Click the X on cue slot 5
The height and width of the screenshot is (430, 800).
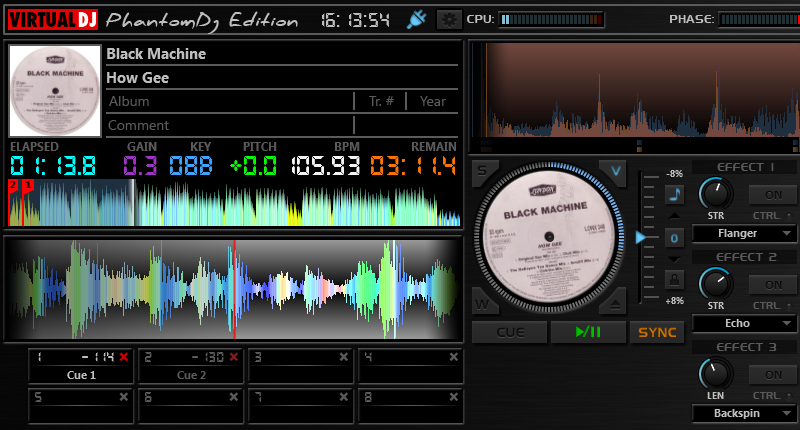(123, 397)
